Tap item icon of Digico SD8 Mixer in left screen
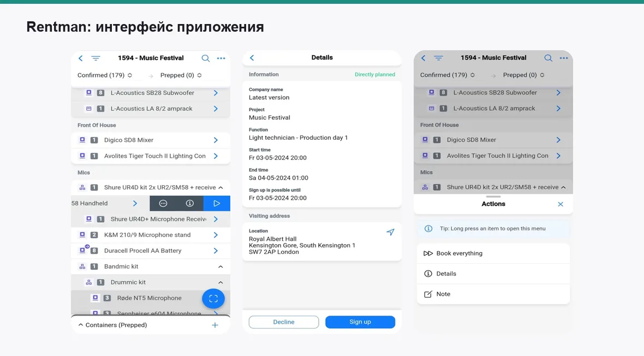This screenshot has height=356, width=644. coord(82,140)
